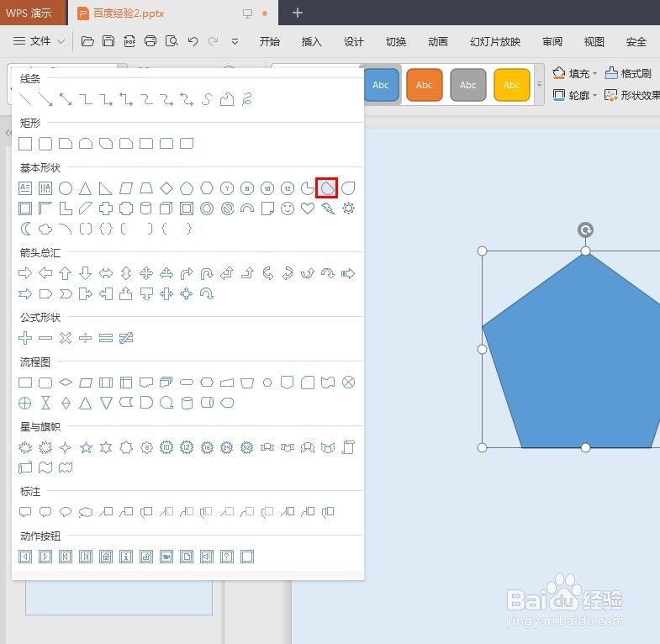Pick the four-way arrow shape
The height and width of the screenshot is (644, 660).
point(146,273)
